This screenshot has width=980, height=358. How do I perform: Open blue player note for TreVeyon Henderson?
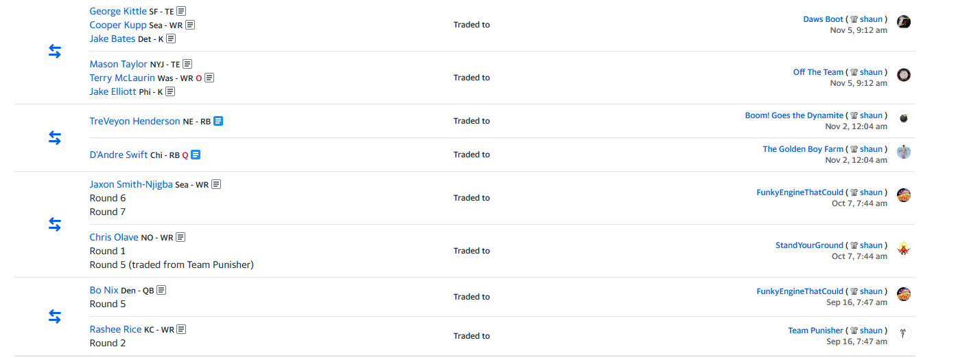click(x=218, y=122)
